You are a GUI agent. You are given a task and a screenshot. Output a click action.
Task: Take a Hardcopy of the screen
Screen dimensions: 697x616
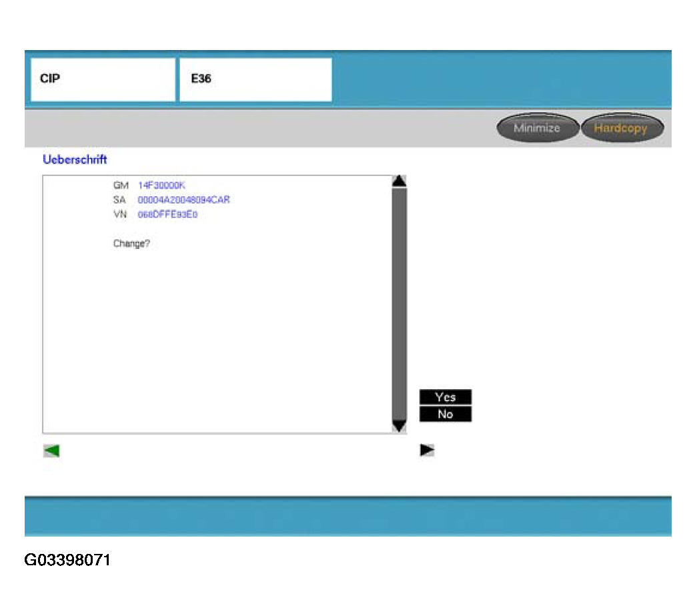621,128
